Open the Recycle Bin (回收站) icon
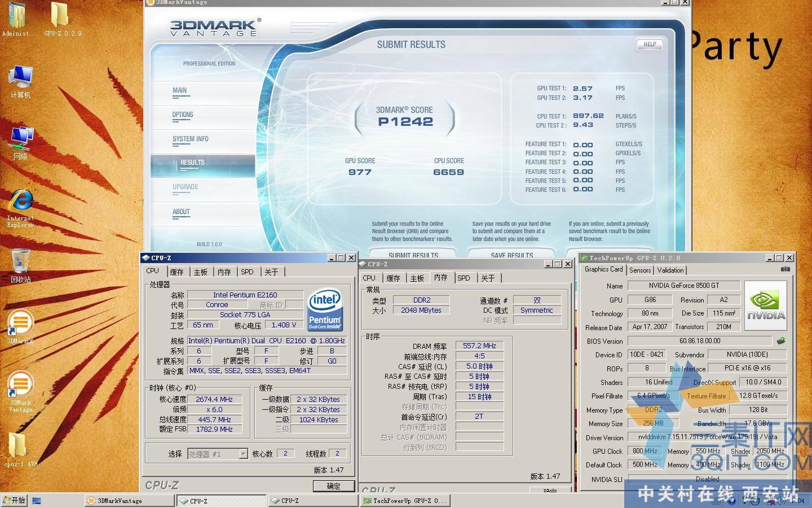The height and width of the screenshot is (508, 812). coord(20,266)
